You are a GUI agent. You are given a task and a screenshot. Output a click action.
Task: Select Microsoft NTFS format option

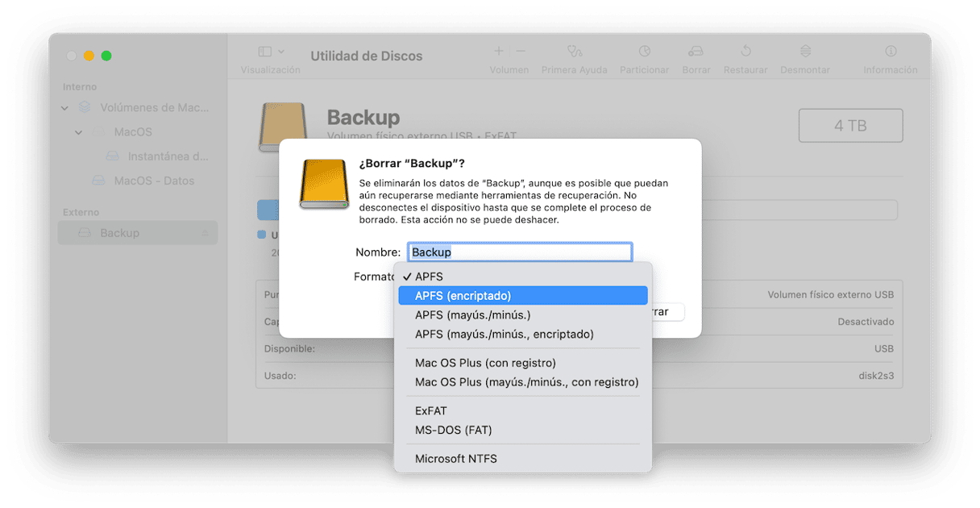tap(455, 459)
